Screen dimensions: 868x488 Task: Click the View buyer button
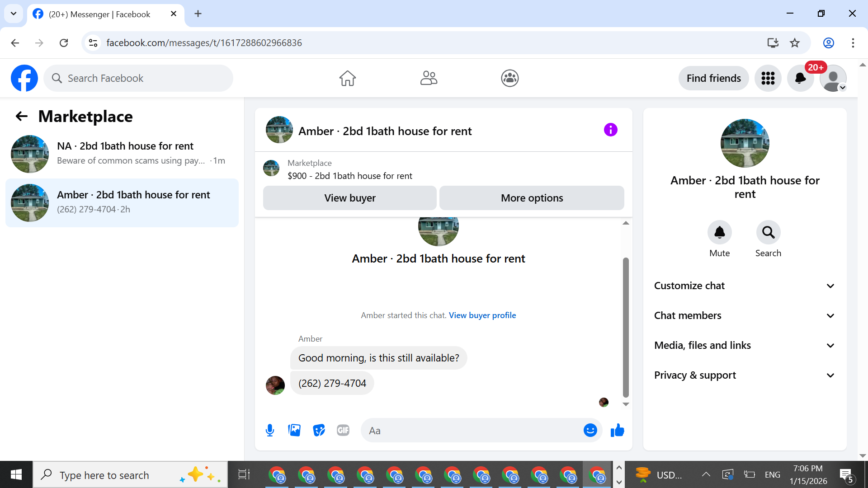(349, 198)
